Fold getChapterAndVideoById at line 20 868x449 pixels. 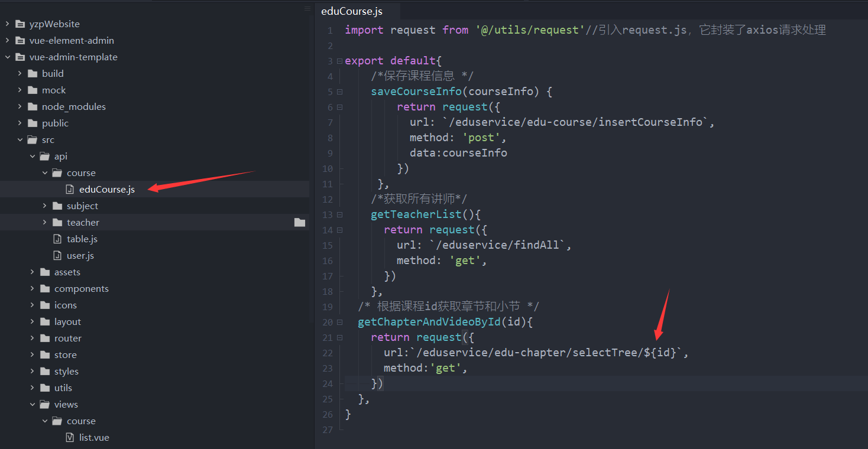(339, 322)
